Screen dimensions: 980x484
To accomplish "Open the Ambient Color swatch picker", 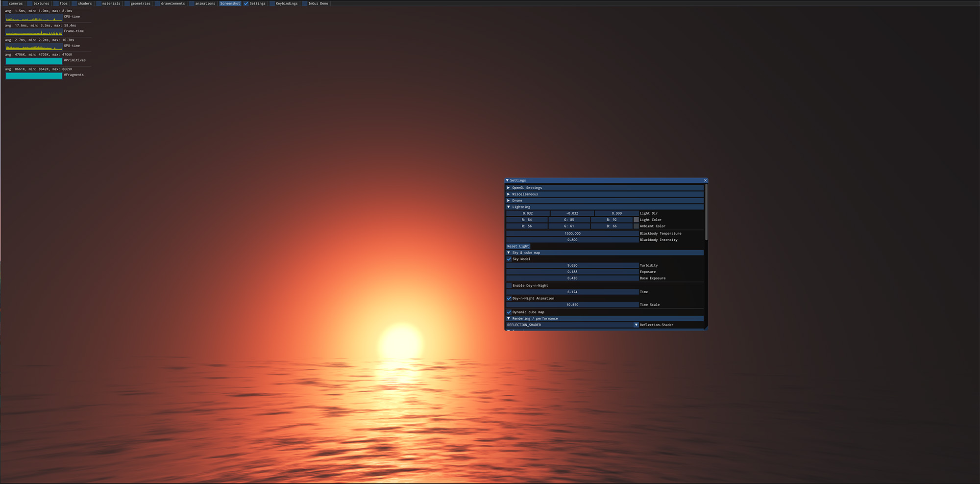I will (636, 226).
